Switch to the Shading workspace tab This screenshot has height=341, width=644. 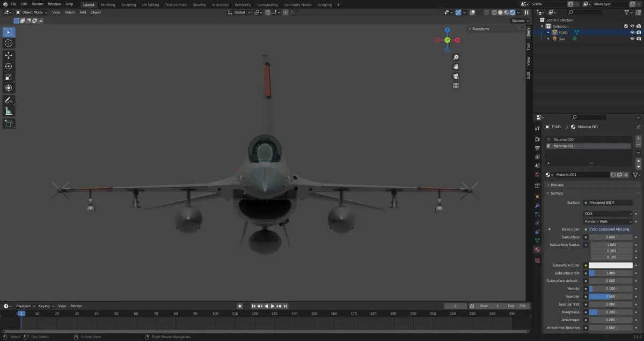coord(199,5)
